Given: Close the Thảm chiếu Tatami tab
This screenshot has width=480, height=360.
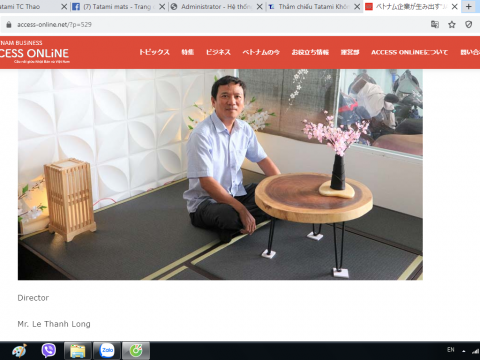Looking at the screenshot, I should (x=357, y=7).
